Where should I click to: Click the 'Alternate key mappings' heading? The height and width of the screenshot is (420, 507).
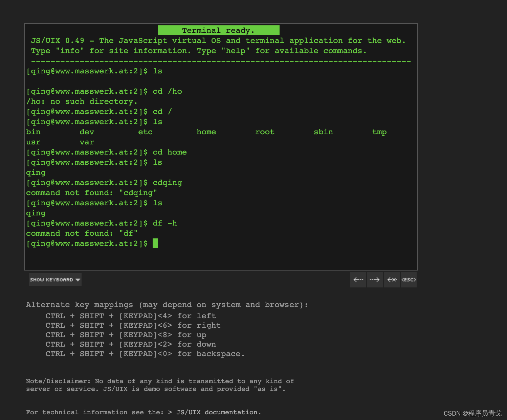(167, 305)
